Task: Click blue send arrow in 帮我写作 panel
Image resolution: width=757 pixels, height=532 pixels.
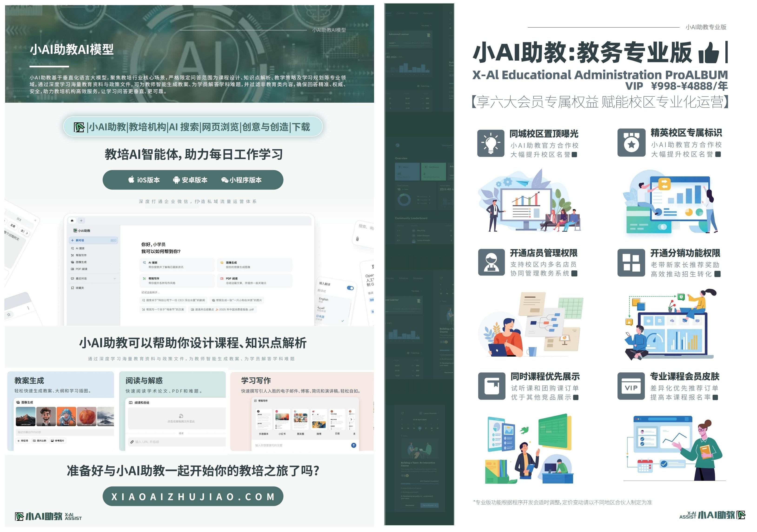Action: click(353, 445)
